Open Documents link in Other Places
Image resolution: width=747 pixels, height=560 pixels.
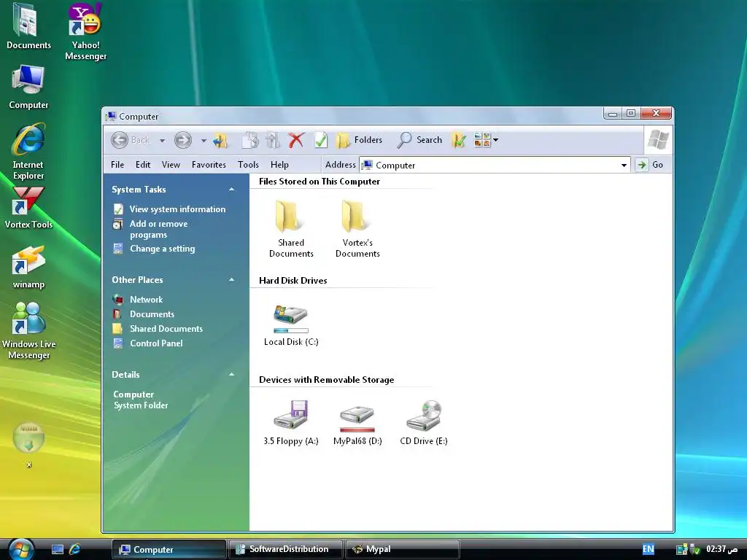[152, 314]
